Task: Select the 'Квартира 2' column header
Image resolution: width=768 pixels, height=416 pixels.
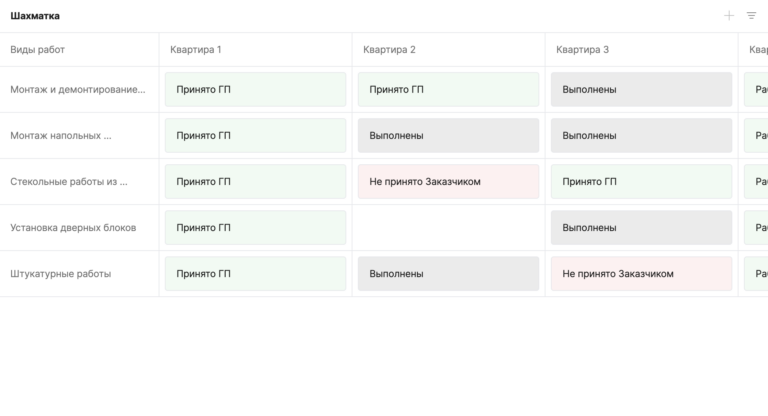Action: coord(389,49)
